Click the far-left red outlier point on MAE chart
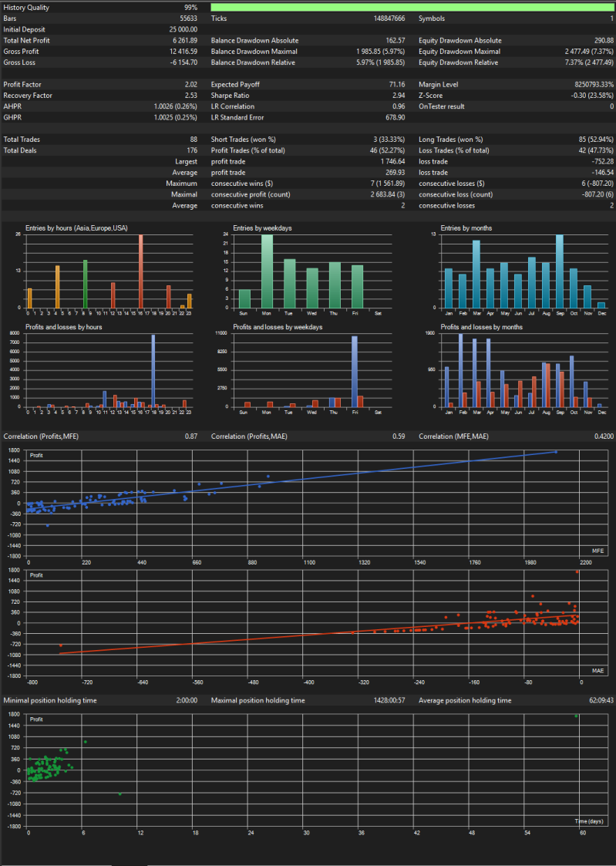Image resolution: width=616 pixels, height=866 pixels. [61, 645]
